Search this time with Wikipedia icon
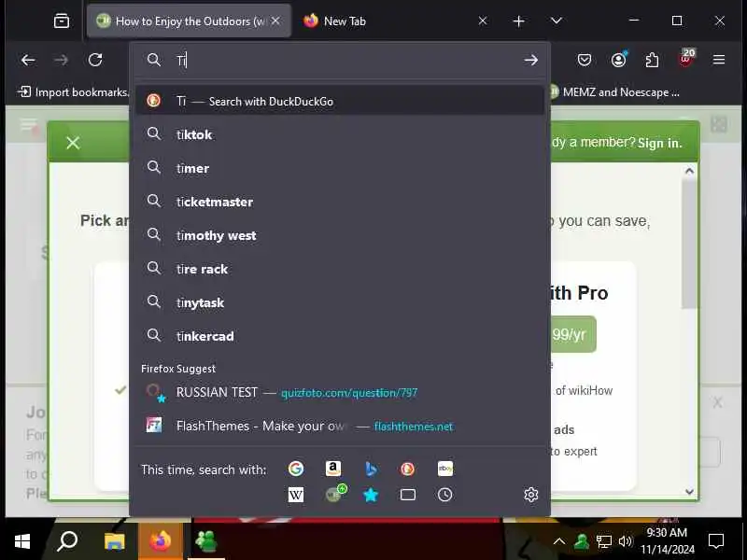The width and height of the screenshot is (747, 560). point(296,495)
